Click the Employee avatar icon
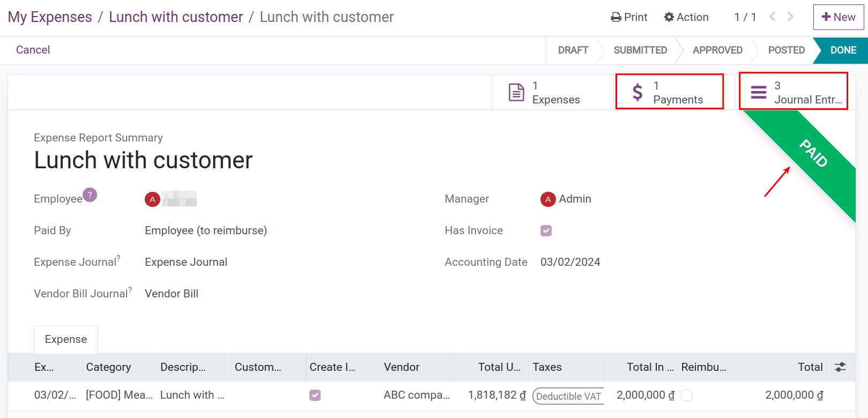This screenshot has height=418, width=868. click(x=152, y=199)
